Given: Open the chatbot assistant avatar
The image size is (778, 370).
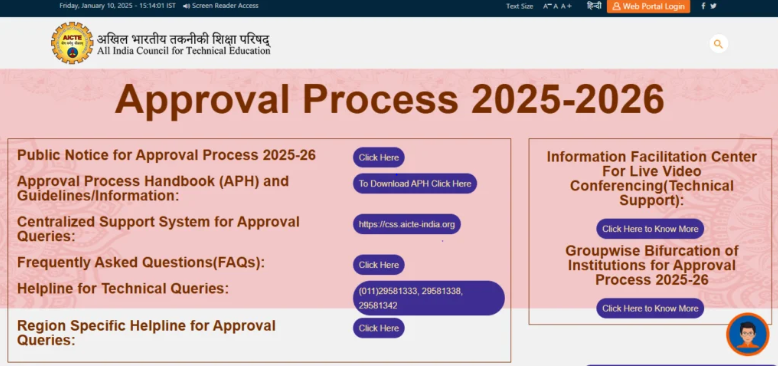Looking at the screenshot, I should (747, 334).
